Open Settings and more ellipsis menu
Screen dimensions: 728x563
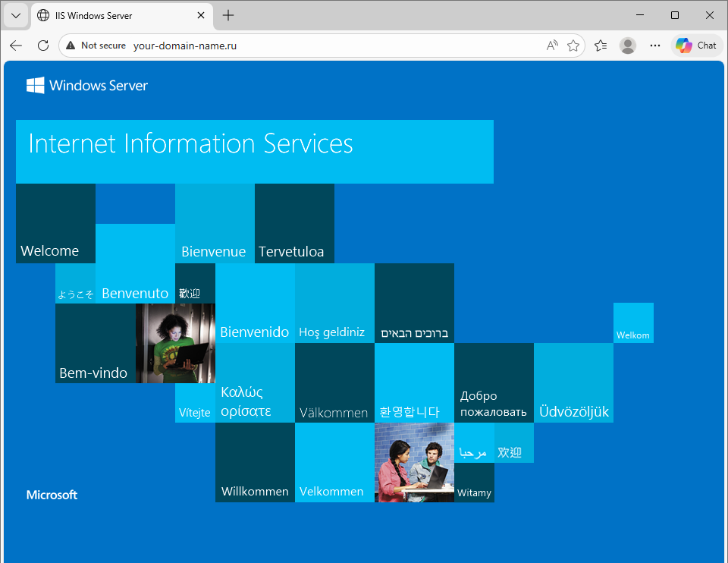(655, 46)
